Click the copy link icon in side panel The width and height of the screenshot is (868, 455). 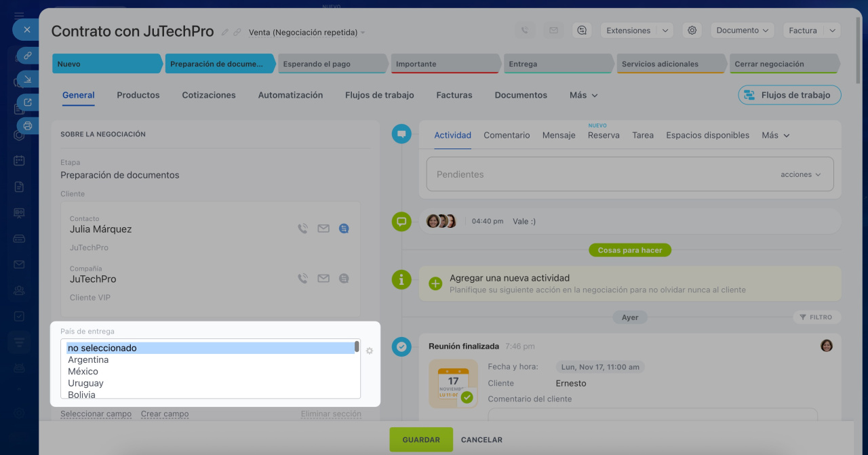28,56
